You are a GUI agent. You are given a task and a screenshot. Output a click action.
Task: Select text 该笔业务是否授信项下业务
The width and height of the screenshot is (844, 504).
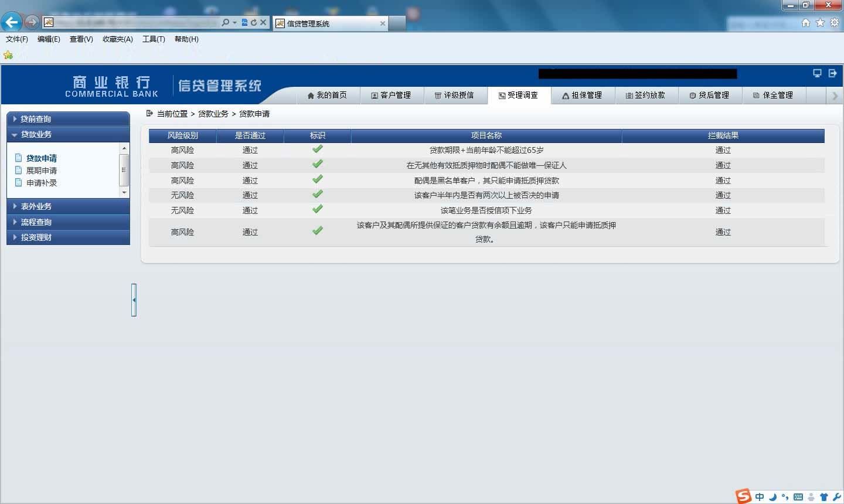[x=486, y=210]
